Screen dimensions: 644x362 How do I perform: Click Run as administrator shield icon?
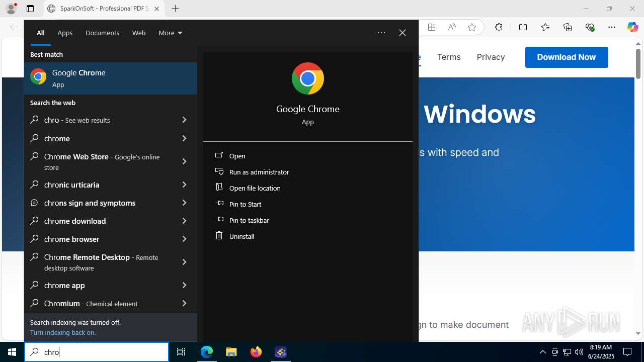coord(219,171)
